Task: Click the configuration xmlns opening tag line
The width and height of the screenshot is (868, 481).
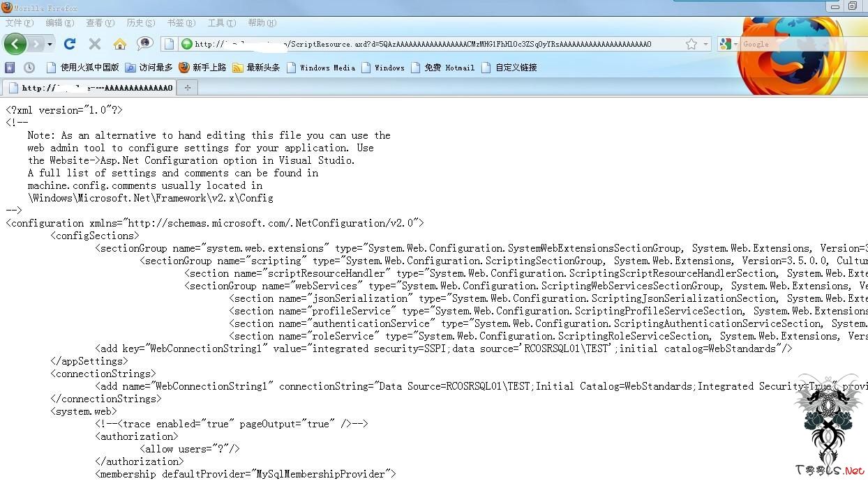Action: [x=215, y=223]
